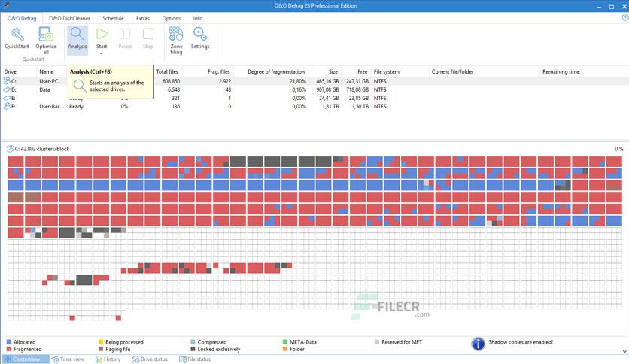Click 'Shadow copies are enabled!' message

[x=521, y=342]
